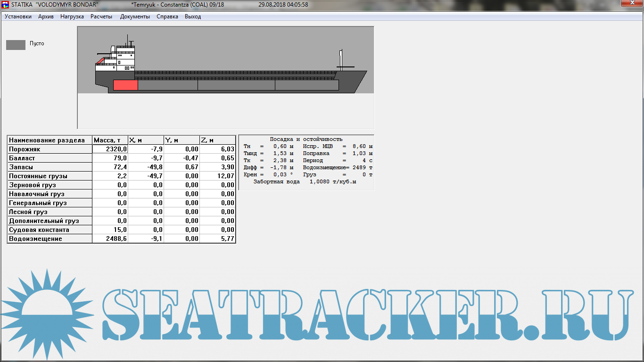Click the gray Пусто legend swatch
This screenshot has height=362, width=644.
pos(16,45)
